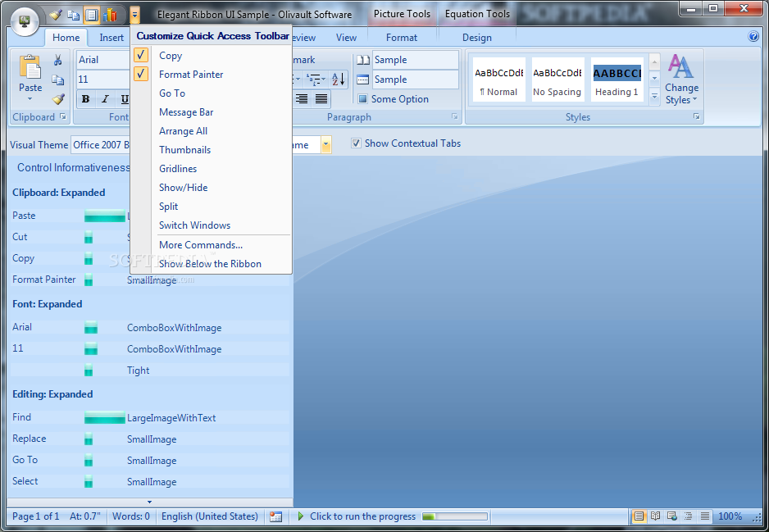Open the round application menu button

[x=25, y=20]
